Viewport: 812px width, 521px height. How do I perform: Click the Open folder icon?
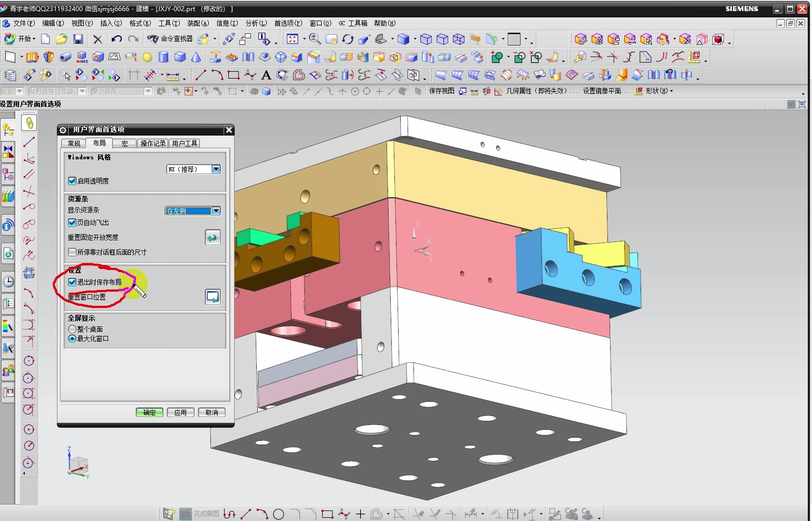tap(61, 39)
